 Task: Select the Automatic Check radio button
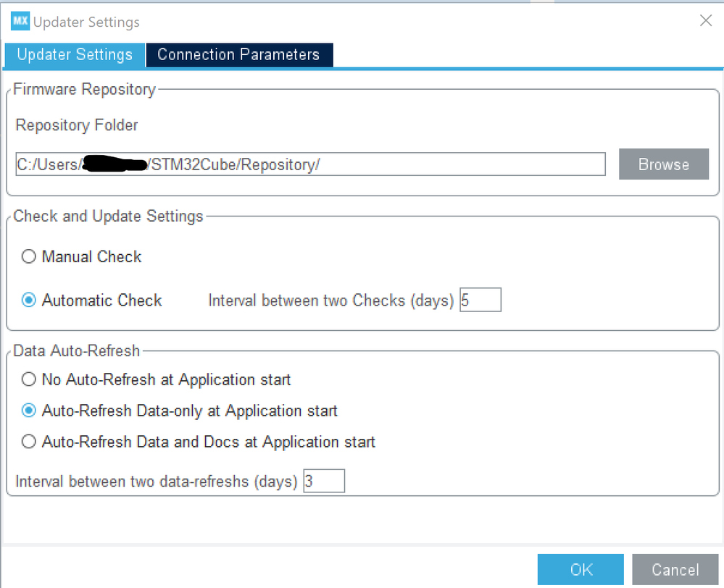click(28, 301)
